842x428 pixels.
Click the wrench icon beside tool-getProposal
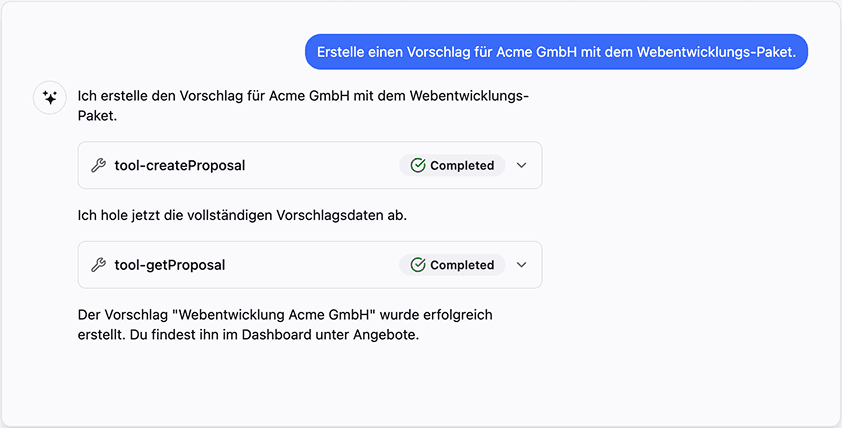tap(98, 266)
